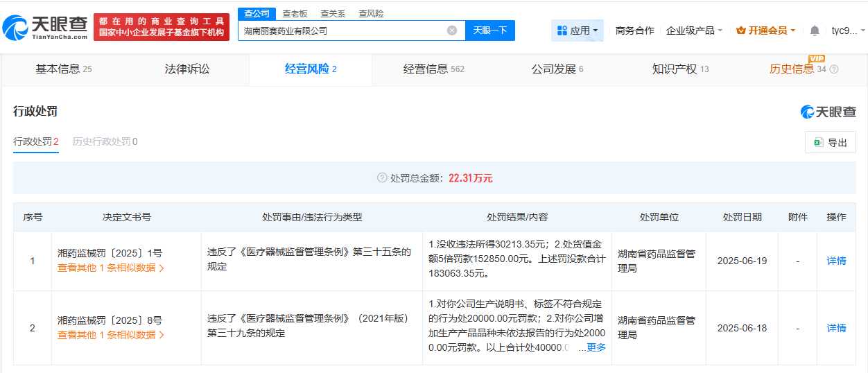Open the 知识产权 tab
The image size is (868, 373).
click(680, 69)
